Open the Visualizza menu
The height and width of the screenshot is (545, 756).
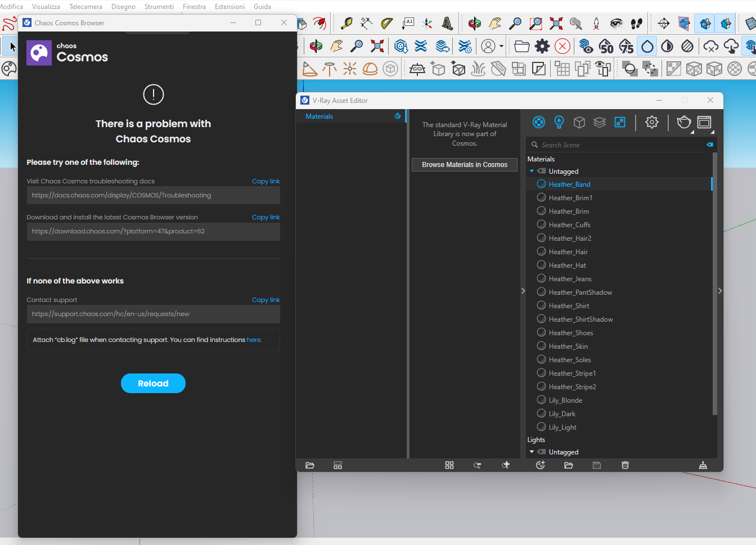point(46,7)
